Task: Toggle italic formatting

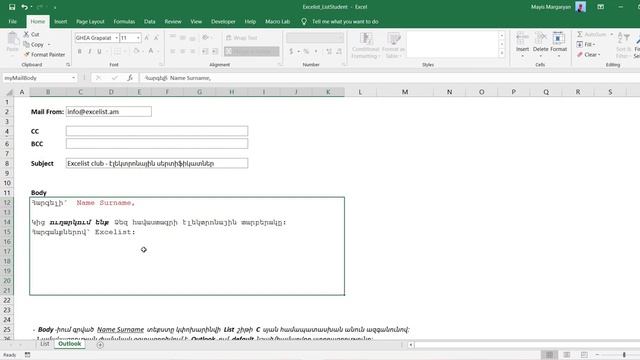Action: coord(89,51)
